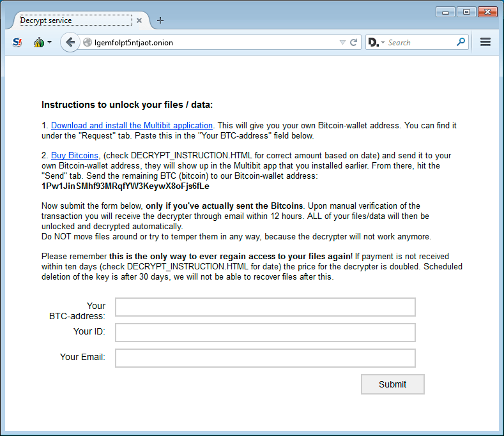The width and height of the screenshot is (504, 436).
Task: Click the Submit button
Action: point(392,384)
